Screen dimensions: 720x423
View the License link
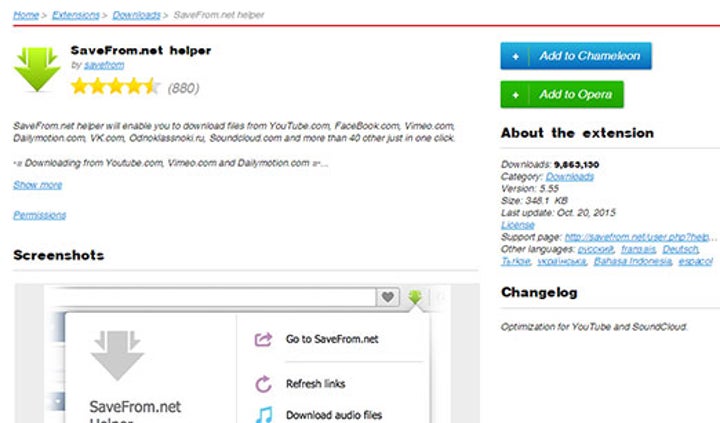pyautogui.click(x=517, y=225)
